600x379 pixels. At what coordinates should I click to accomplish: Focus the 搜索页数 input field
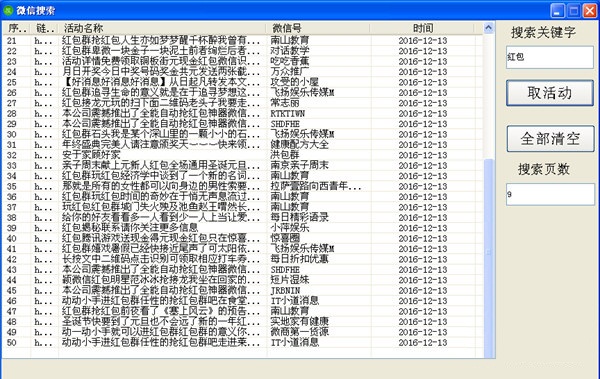(x=550, y=194)
